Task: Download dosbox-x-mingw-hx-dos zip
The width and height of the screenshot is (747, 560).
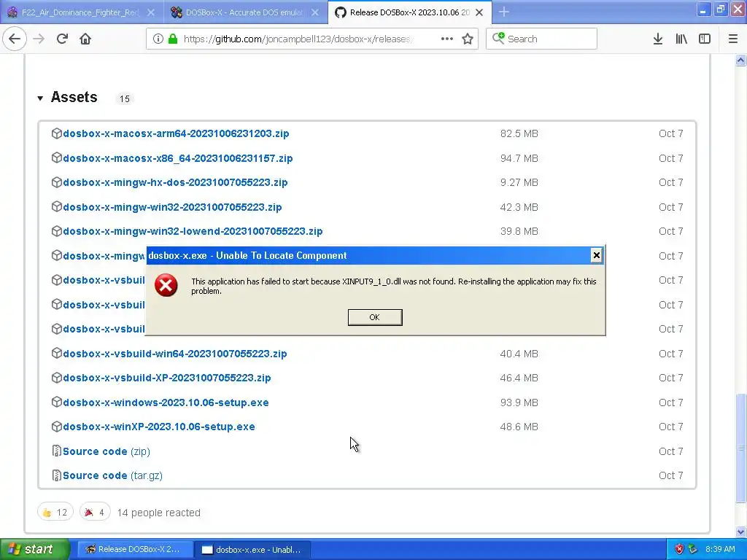Action: (x=175, y=182)
